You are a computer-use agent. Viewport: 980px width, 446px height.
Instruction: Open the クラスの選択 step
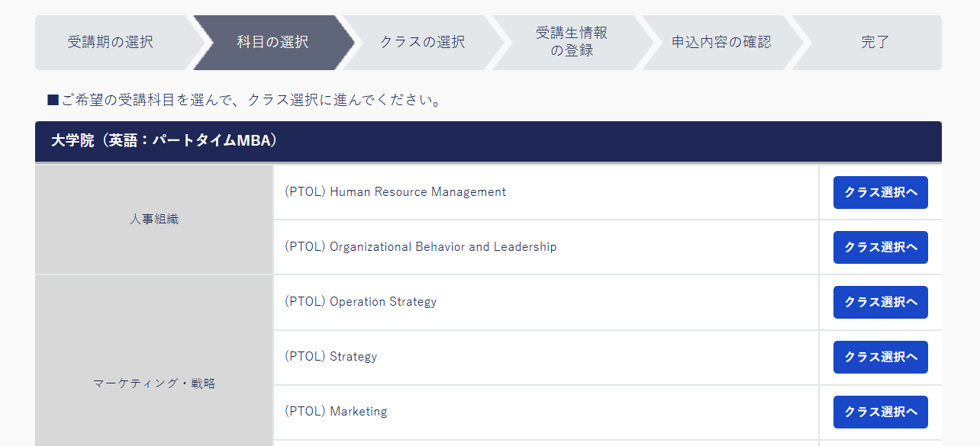[422, 43]
